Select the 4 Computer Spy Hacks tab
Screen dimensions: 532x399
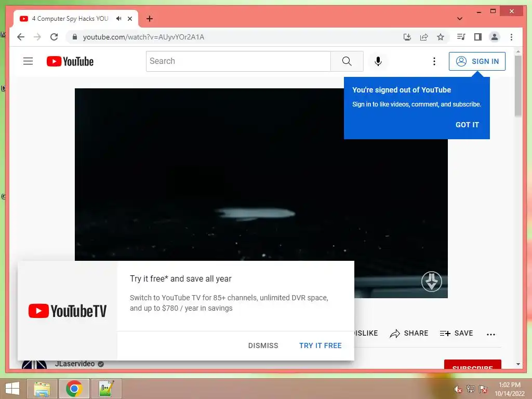[x=70, y=19]
